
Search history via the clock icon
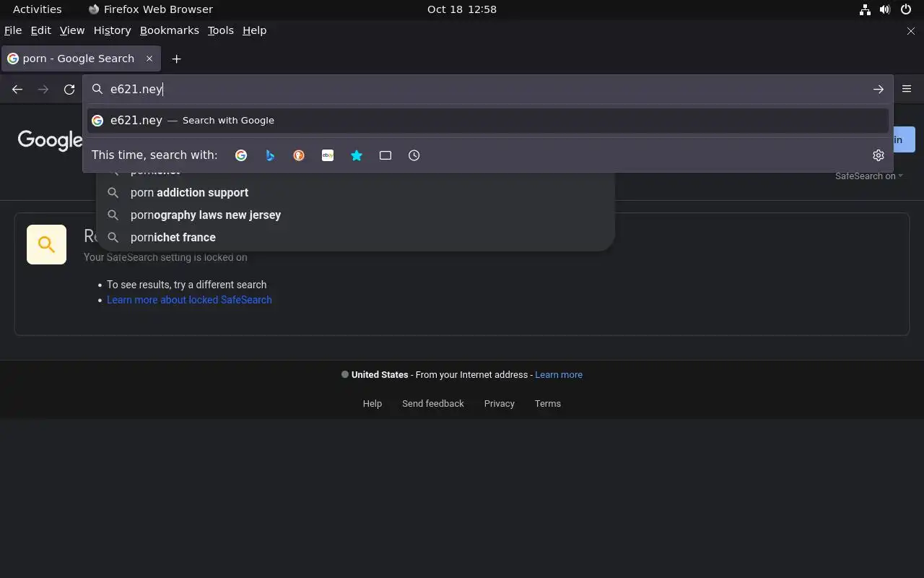(414, 155)
